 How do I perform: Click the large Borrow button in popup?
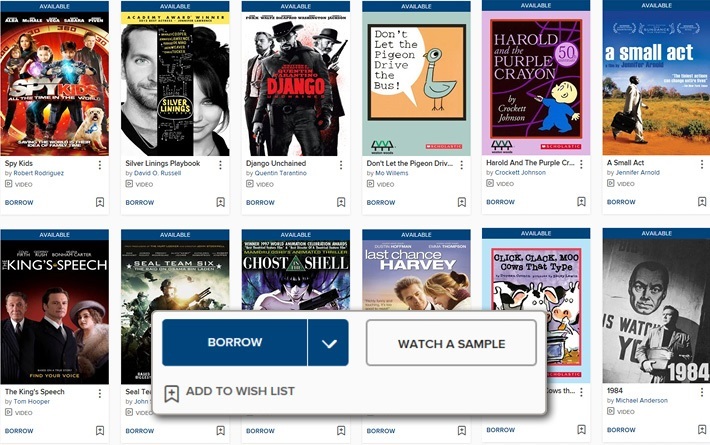point(235,343)
